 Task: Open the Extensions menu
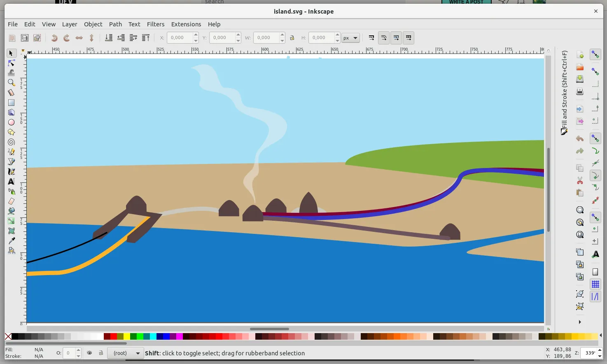[x=186, y=24]
